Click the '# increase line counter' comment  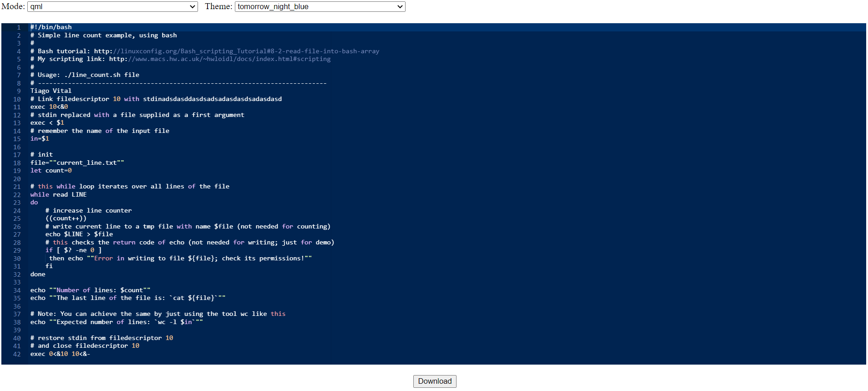point(89,210)
